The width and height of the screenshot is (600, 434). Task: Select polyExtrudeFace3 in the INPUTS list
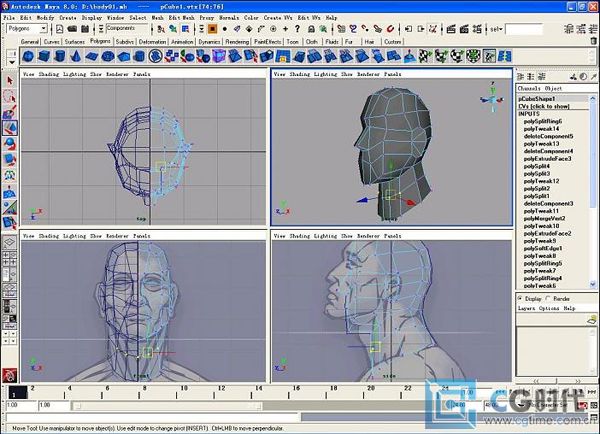(547, 158)
